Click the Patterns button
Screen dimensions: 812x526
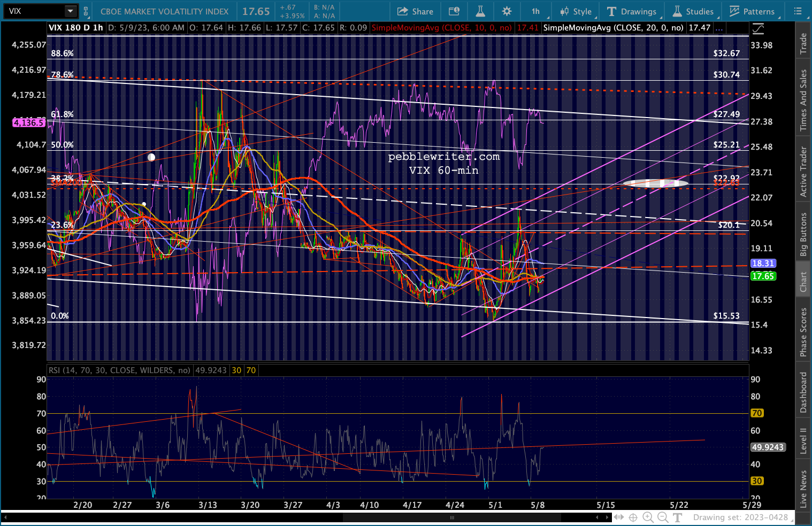point(752,11)
